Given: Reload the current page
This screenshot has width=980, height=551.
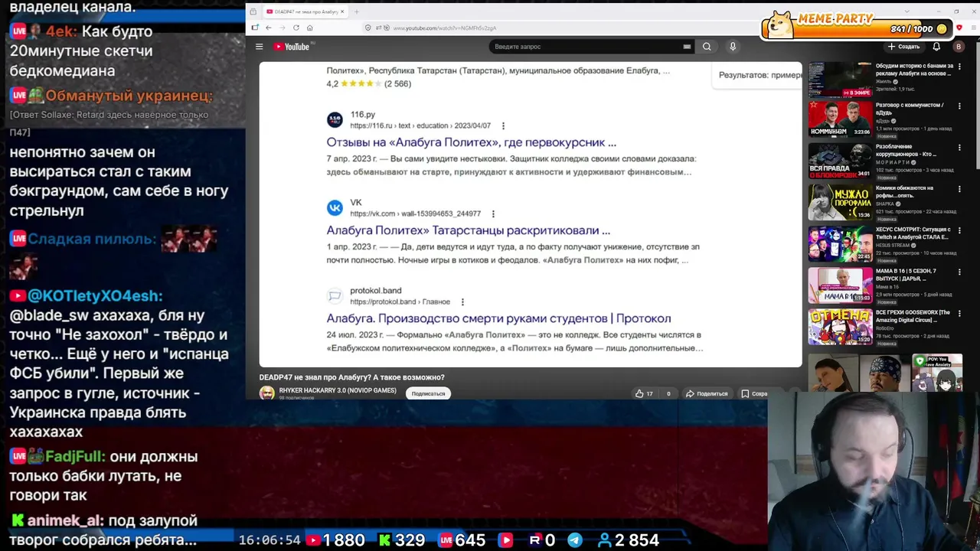Looking at the screenshot, I should 296,28.
